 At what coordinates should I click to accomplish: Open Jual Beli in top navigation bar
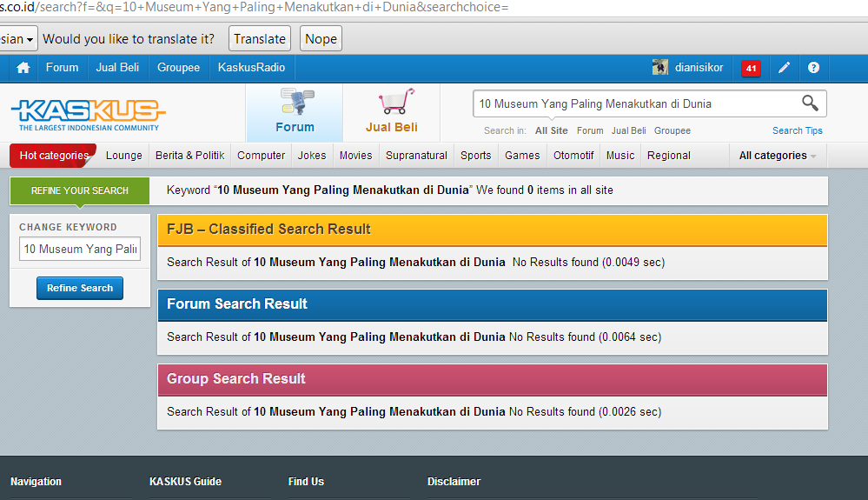(117, 68)
